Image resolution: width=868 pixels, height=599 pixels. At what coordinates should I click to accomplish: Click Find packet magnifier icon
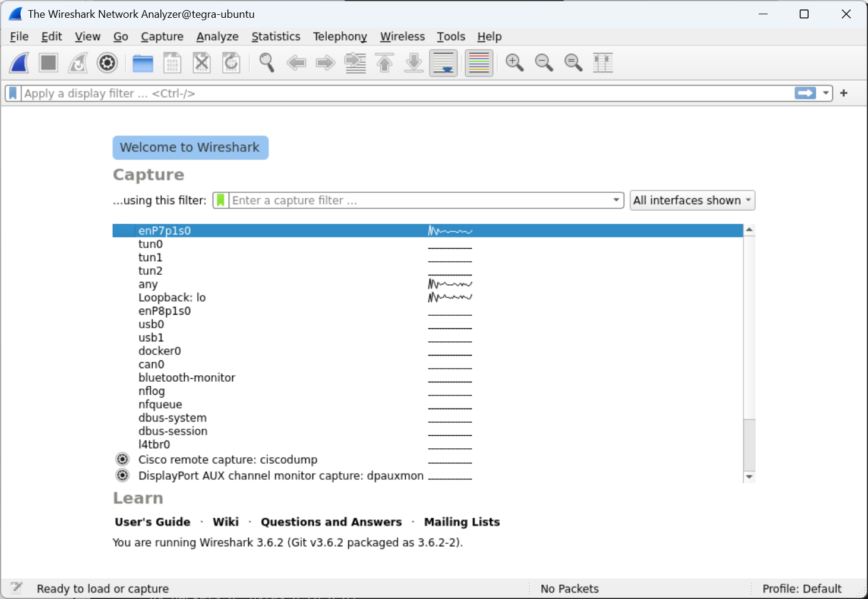[x=267, y=62]
